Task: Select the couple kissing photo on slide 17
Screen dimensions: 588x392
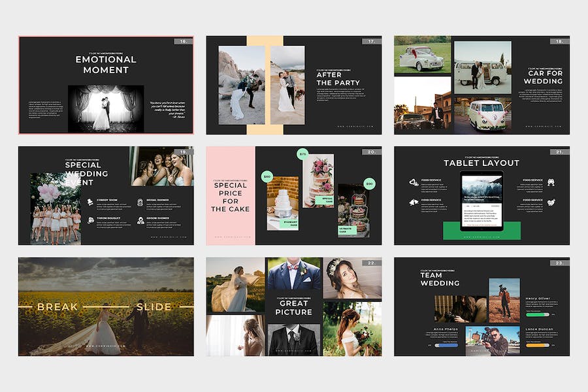Action: tap(287, 85)
